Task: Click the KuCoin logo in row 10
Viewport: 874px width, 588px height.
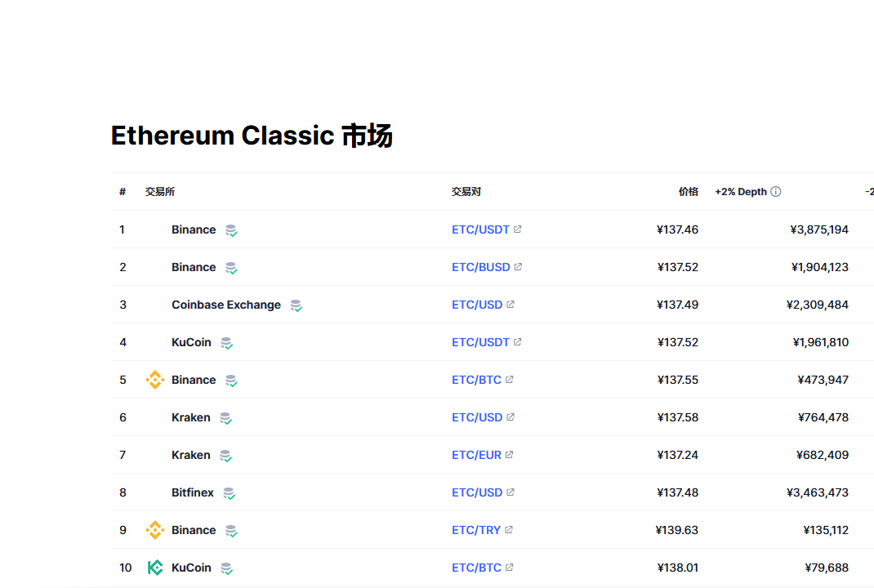Action: (x=155, y=568)
